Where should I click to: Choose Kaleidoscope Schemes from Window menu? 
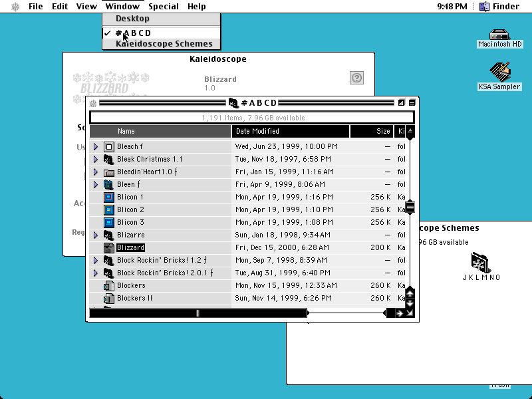coord(162,44)
